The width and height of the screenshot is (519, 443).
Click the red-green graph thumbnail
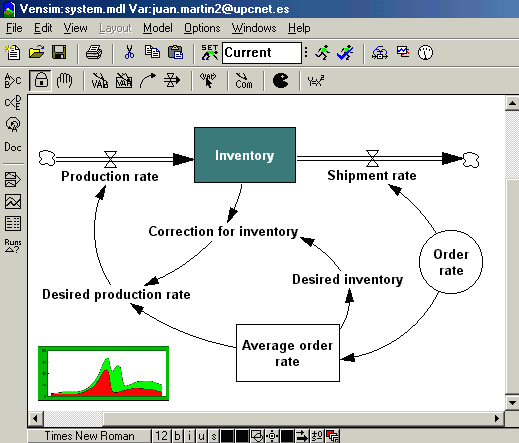[x=103, y=373]
